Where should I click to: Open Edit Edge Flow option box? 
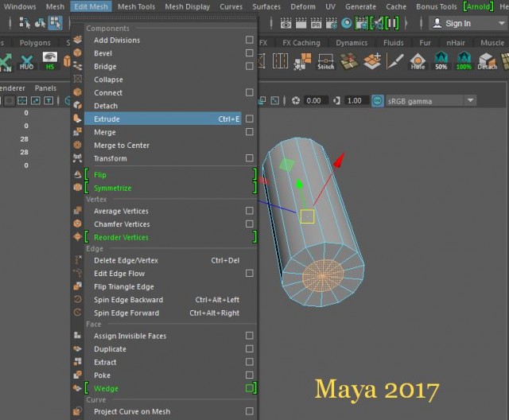(x=249, y=274)
